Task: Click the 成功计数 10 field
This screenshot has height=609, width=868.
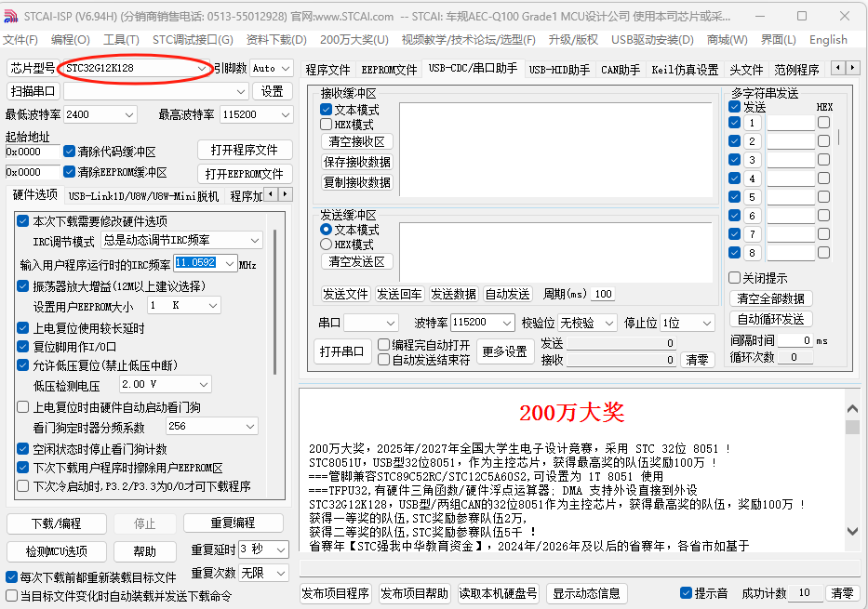Action: [806, 593]
